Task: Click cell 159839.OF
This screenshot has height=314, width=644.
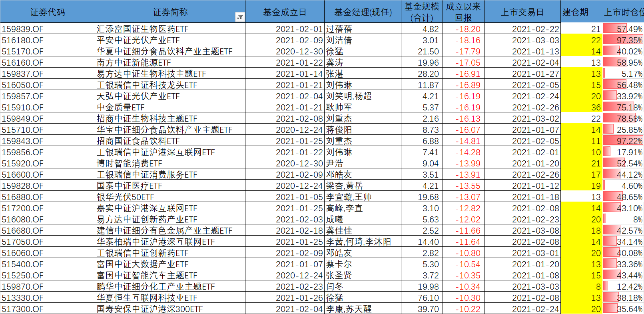Action: [x=48, y=29]
